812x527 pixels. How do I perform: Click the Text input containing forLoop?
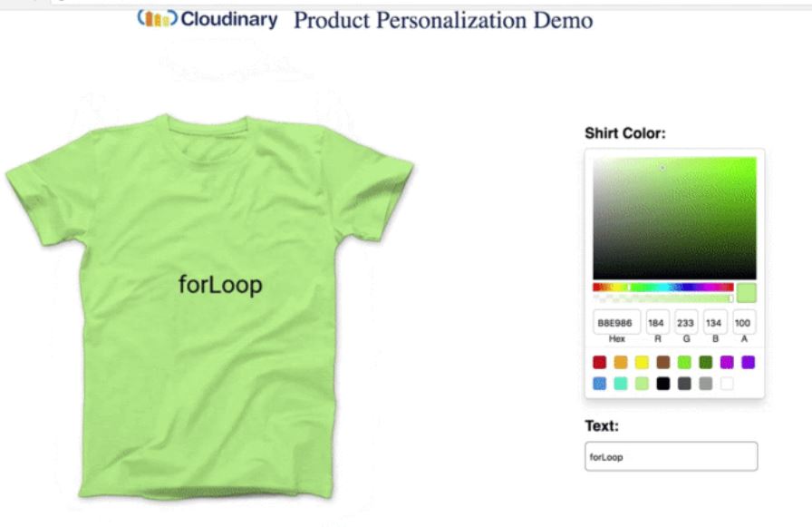(672, 456)
